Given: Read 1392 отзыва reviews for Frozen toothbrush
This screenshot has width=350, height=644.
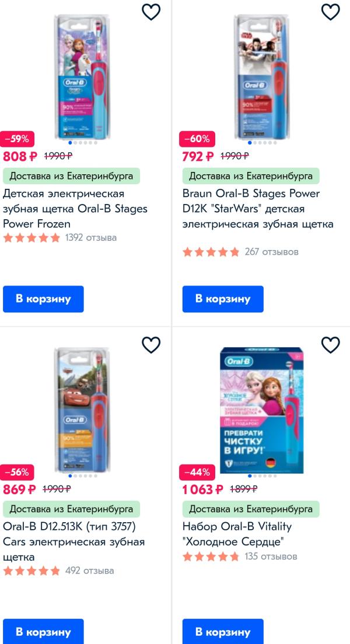Looking at the screenshot, I should coord(91,238).
